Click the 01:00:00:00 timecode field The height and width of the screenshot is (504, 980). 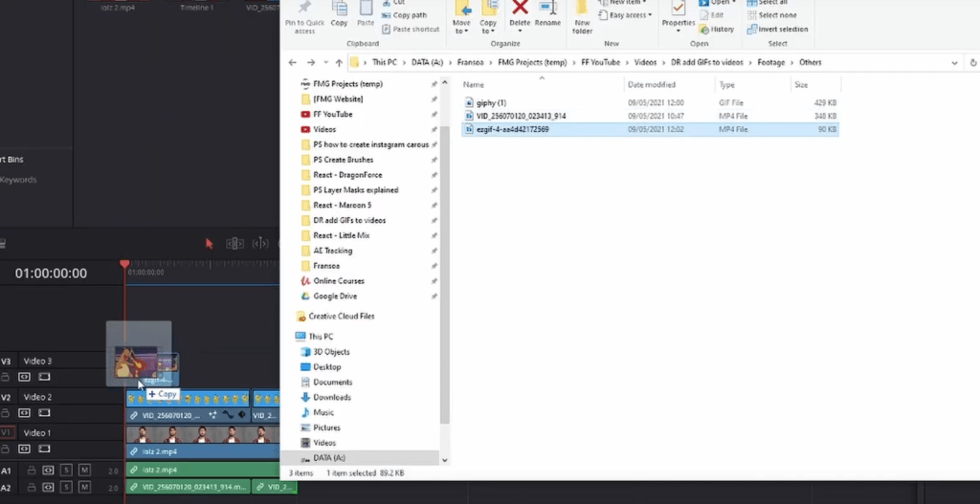(52, 273)
